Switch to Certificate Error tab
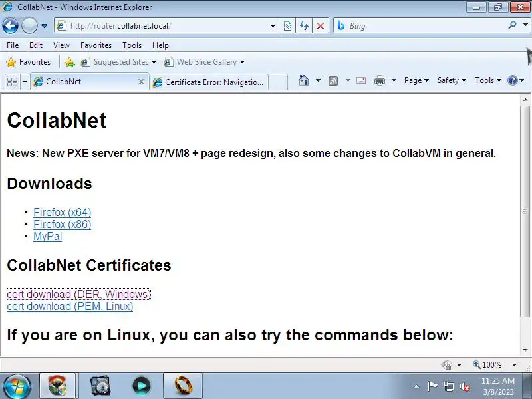 click(x=209, y=82)
